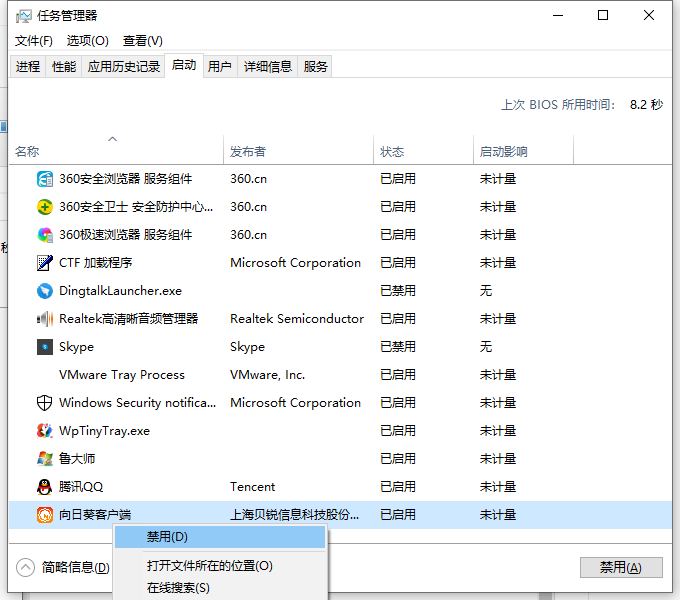680x600 pixels.
Task: Select the 360极速浏览器 服务组件 row name
Action: 125,235
